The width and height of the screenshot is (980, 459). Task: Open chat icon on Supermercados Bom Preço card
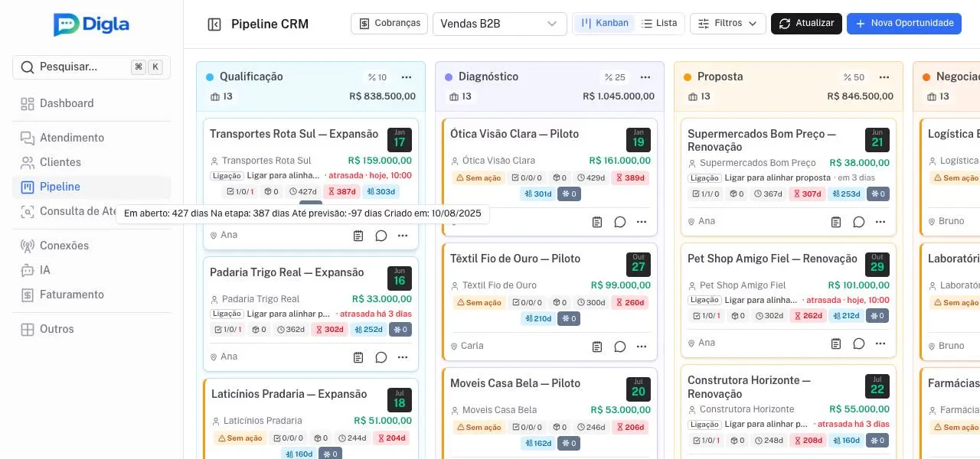(859, 222)
